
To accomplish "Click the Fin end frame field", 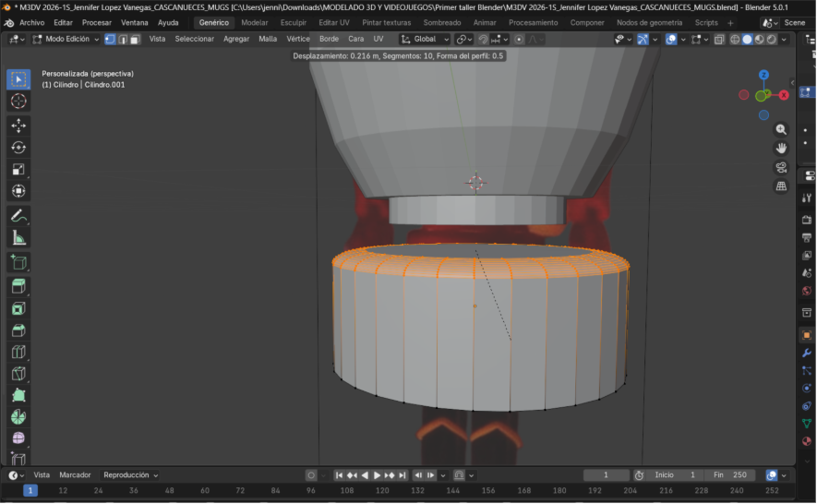I will [730, 474].
